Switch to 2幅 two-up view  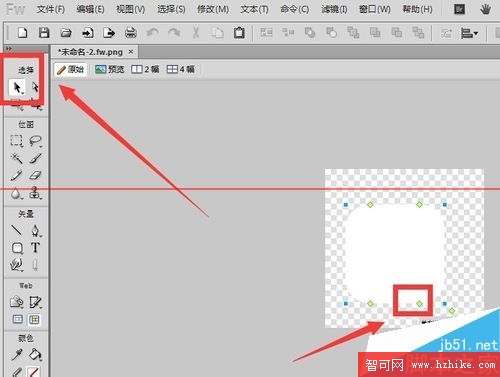pos(145,69)
